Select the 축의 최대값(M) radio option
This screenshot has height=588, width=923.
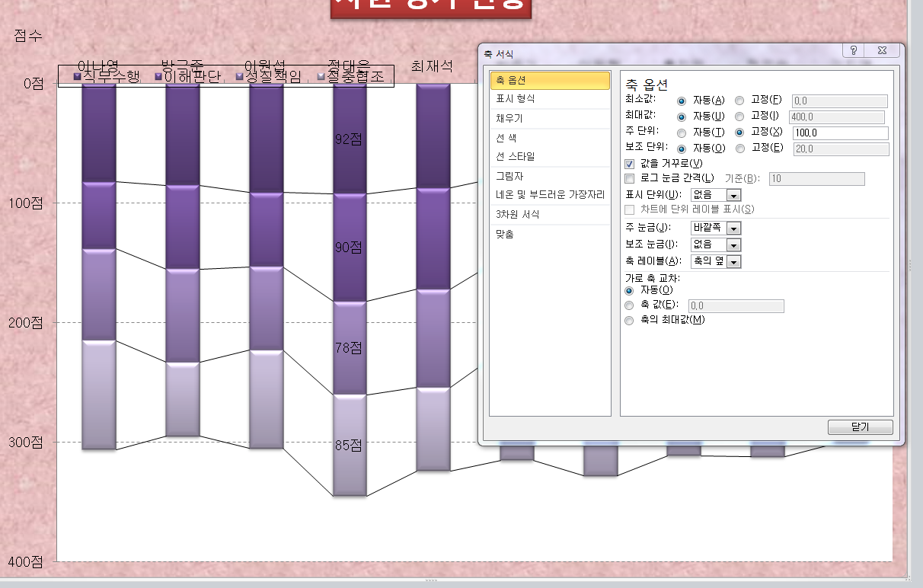pyautogui.click(x=629, y=321)
